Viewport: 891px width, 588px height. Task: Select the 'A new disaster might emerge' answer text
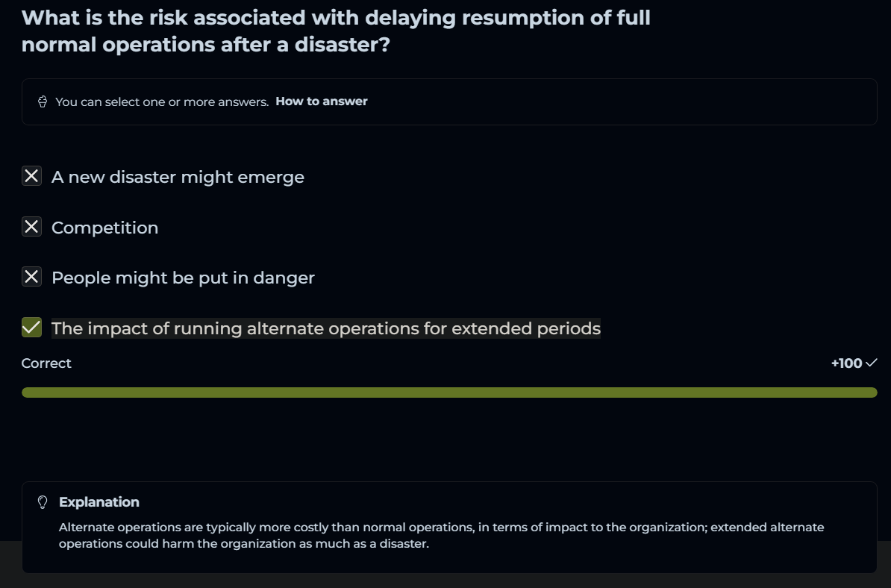click(x=178, y=178)
